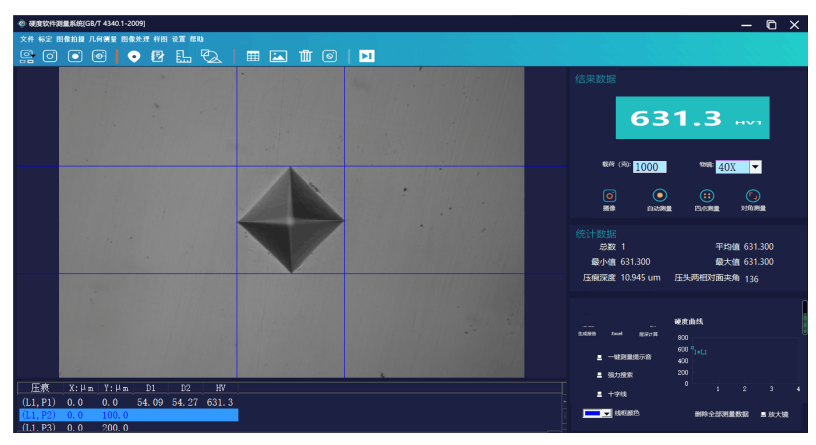The height and width of the screenshot is (445, 816).
Task: Open the 文件 menu
Action: tap(27, 38)
